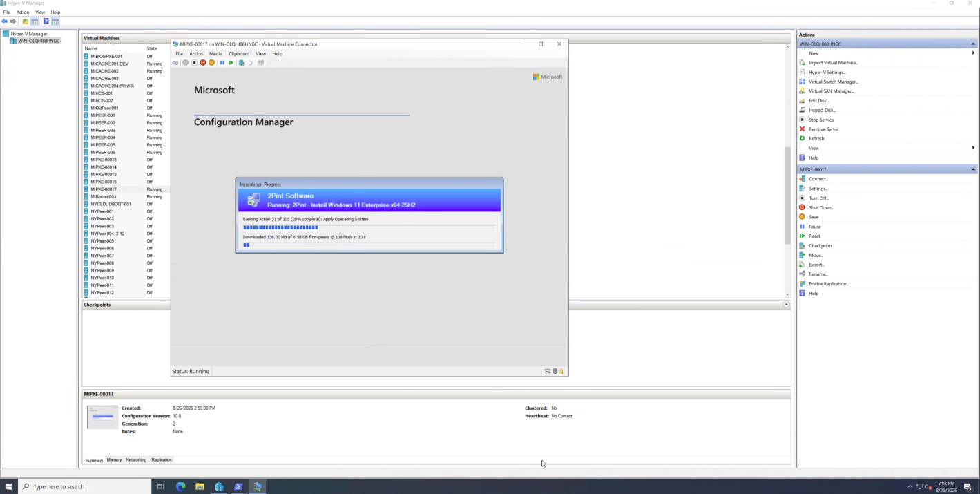This screenshot has width=980, height=494.
Task: Click Connect under MIPXE-00017 actions
Action: pyautogui.click(x=818, y=179)
